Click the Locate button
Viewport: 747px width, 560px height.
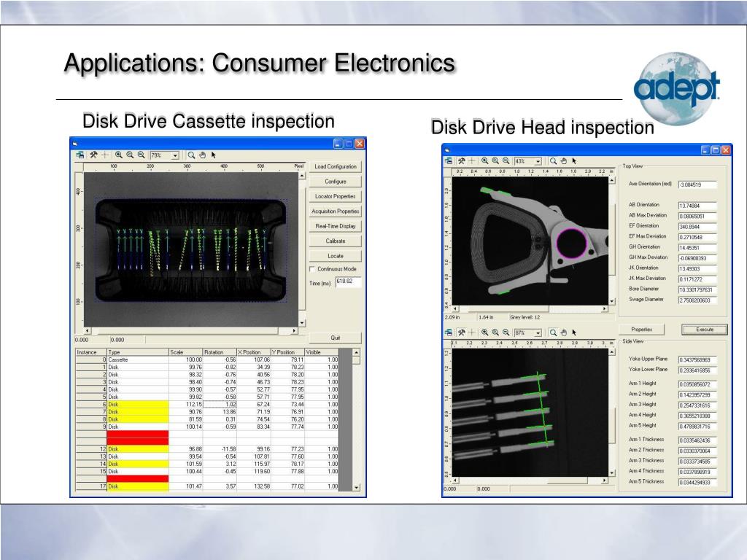(336, 256)
